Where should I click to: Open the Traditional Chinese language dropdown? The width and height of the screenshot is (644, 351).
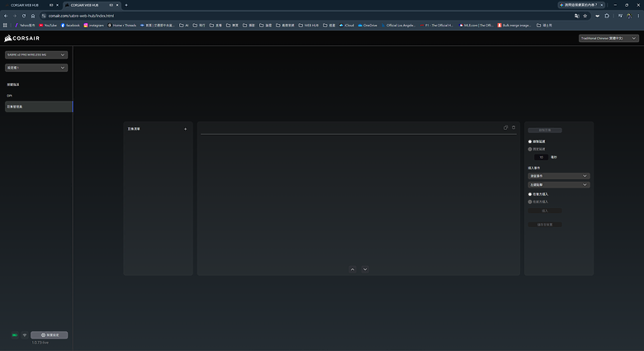608,38
